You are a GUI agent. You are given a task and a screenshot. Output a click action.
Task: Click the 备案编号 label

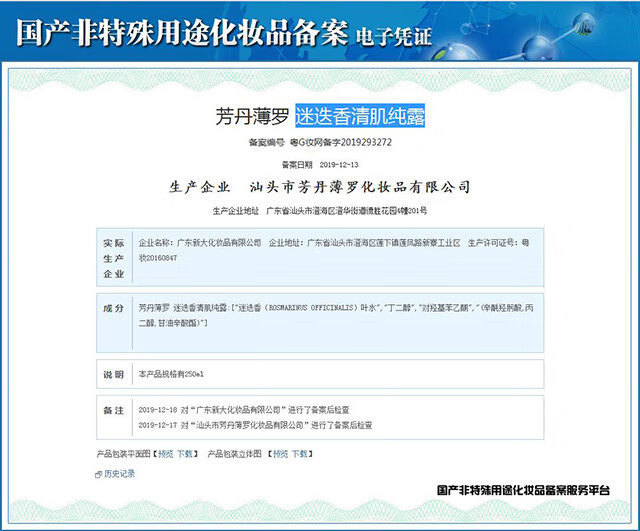pos(267,142)
